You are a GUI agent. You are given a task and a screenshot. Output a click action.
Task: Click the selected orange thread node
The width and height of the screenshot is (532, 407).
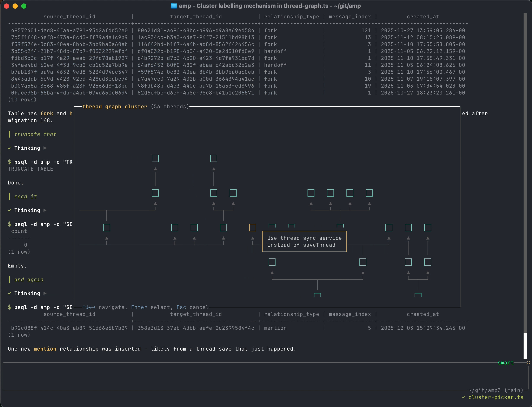pyautogui.click(x=252, y=228)
